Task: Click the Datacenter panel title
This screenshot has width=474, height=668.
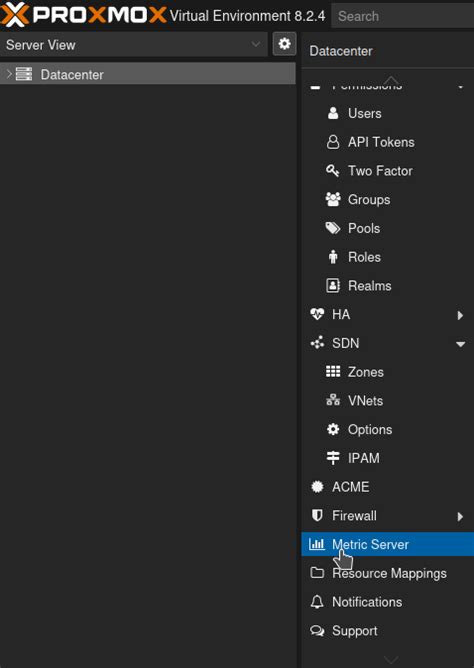Action: point(341,51)
